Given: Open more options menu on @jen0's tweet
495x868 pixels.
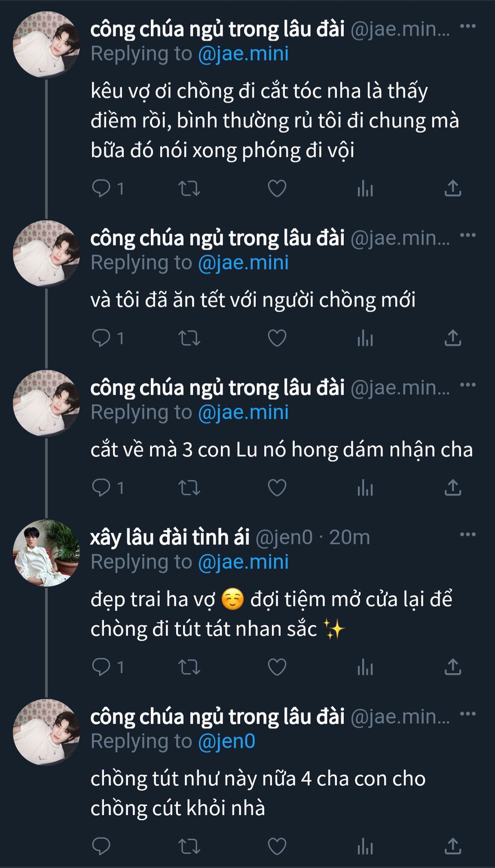Looking at the screenshot, I should [x=467, y=534].
